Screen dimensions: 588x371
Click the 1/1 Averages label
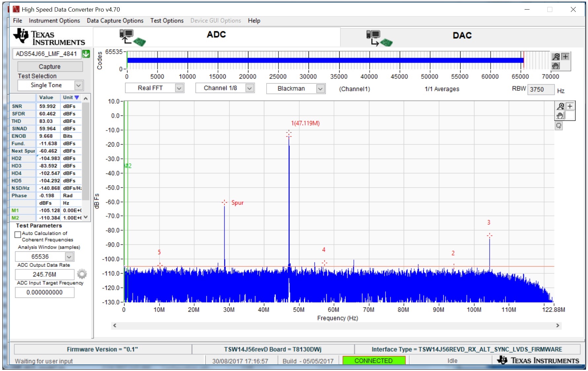click(442, 89)
